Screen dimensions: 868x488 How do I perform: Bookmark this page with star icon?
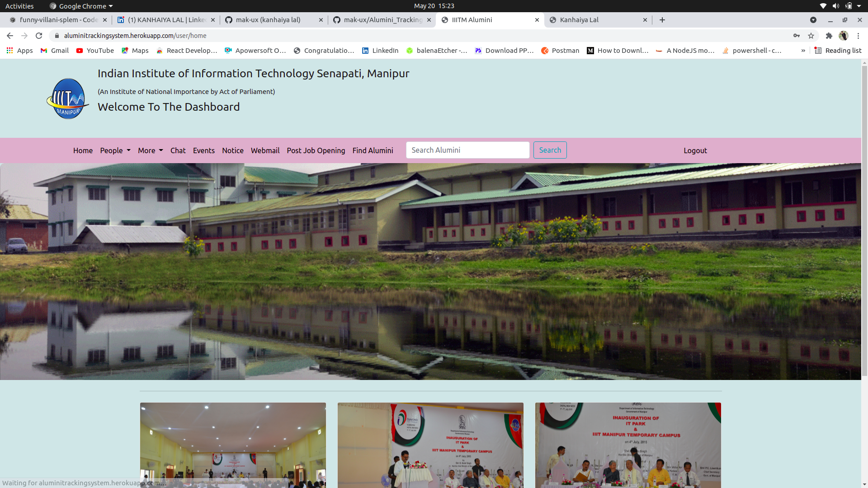tap(811, 36)
